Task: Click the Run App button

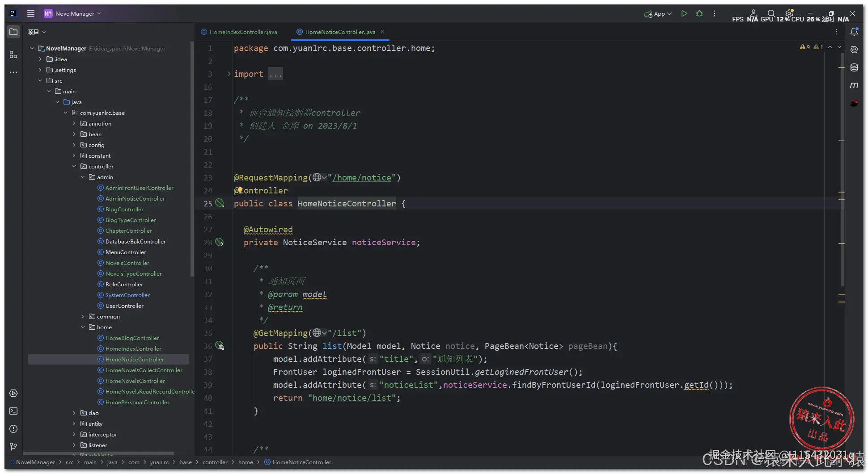Action: click(x=684, y=14)
